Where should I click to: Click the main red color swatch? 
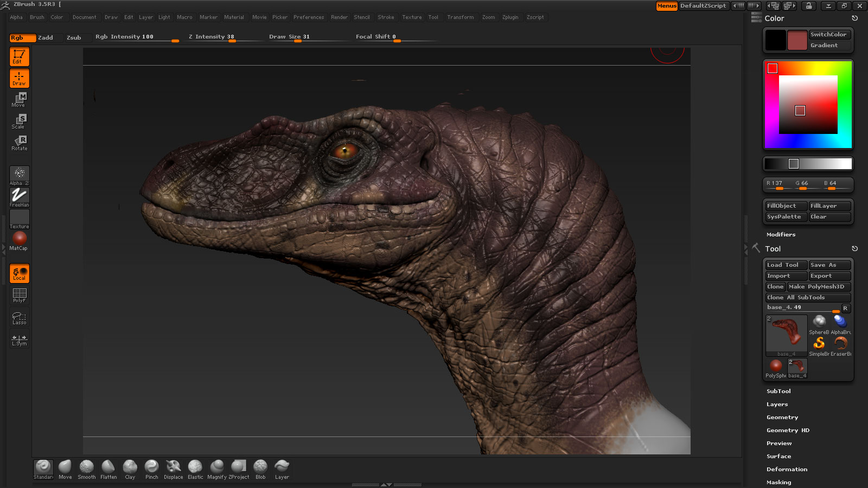point(797,40)
